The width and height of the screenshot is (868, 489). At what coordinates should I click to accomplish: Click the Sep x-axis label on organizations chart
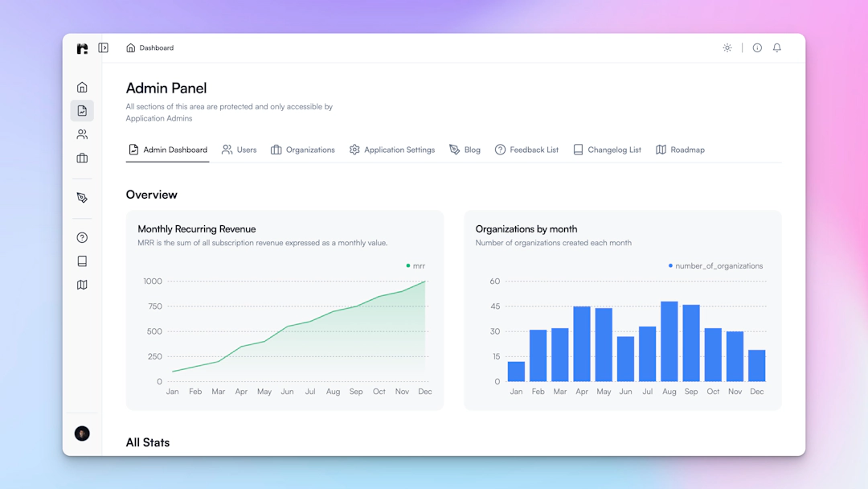point(691,392)
